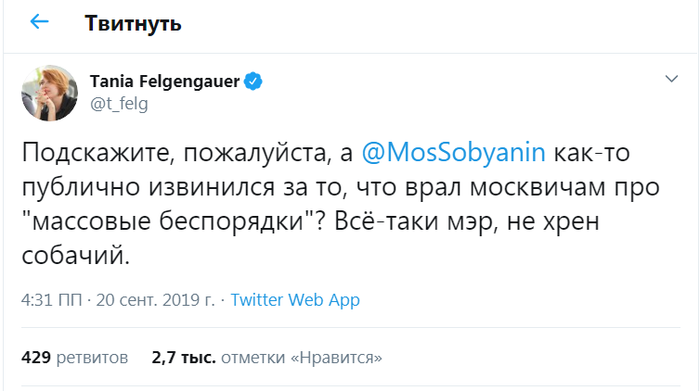700x391 pixels.
Task: Click the Твитнуть page heading
Action: [x=133, y=23]
